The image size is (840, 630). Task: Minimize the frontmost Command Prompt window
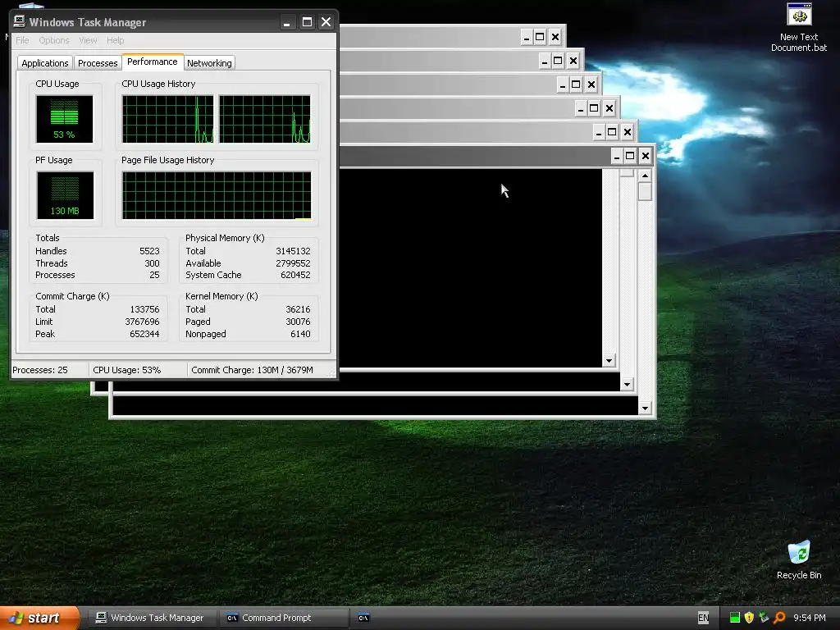coord(617,156)
